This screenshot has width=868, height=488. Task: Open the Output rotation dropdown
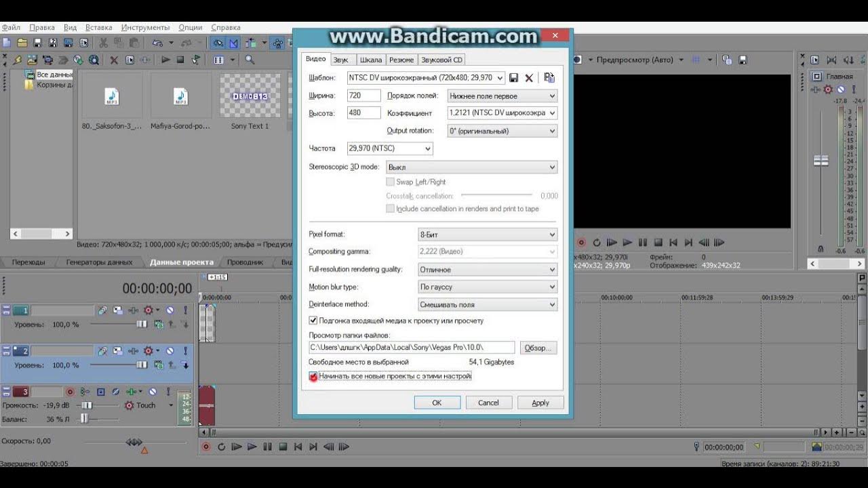502,131
